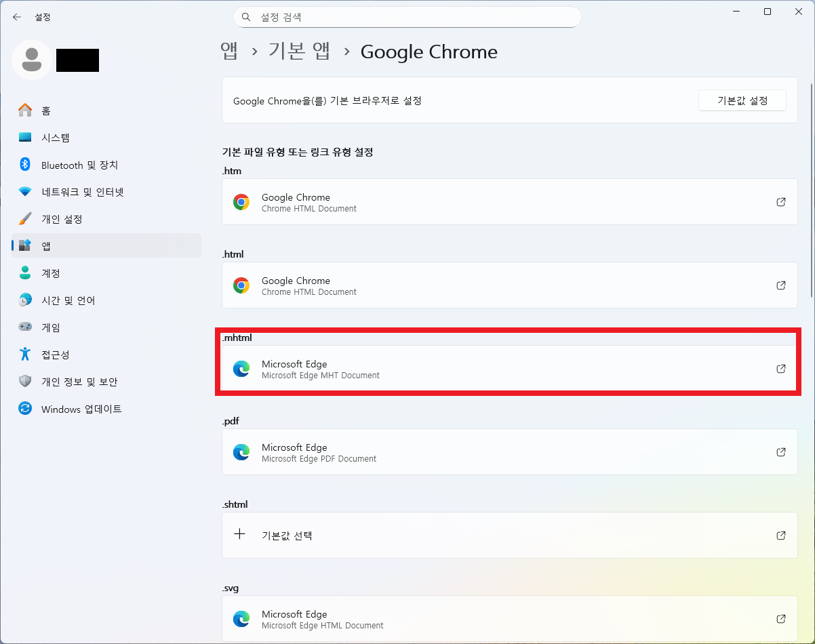Select the 앱 sidebar item
The image size is (815, 644).
(106, 245)
